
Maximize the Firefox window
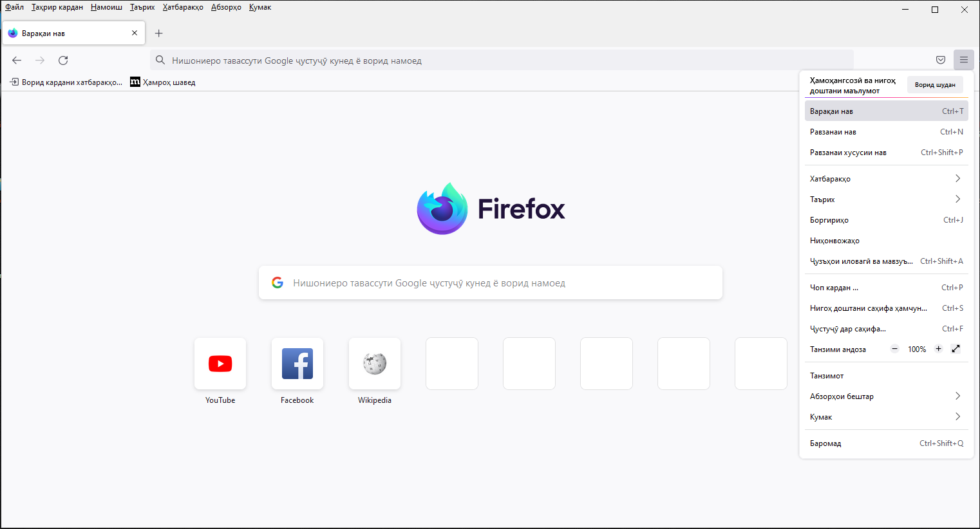[x=935, y=10]
